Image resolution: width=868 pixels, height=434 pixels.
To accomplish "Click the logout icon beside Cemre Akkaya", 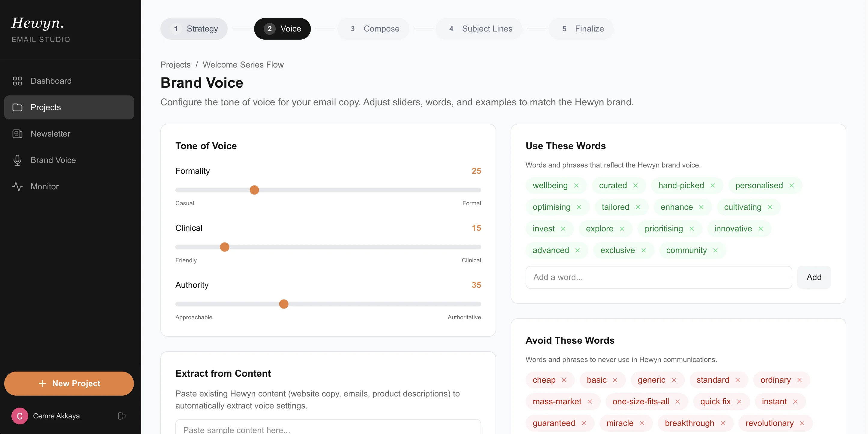I will click(121, 416).
